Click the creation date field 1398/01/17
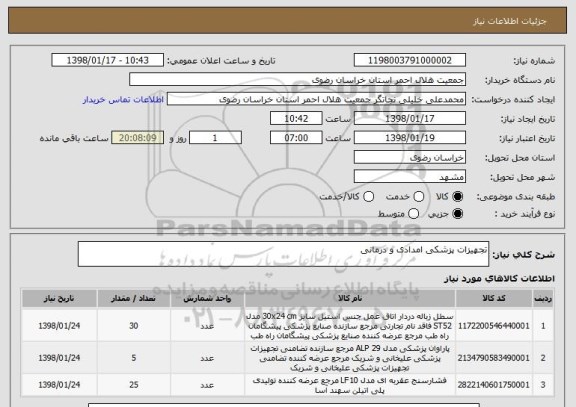 coord(410,118)
